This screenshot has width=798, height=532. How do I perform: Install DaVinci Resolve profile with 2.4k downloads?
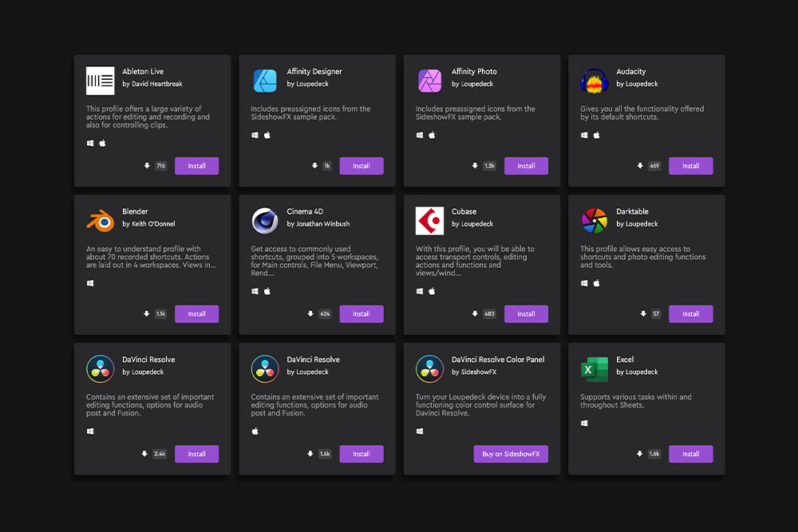pos(196,454)
